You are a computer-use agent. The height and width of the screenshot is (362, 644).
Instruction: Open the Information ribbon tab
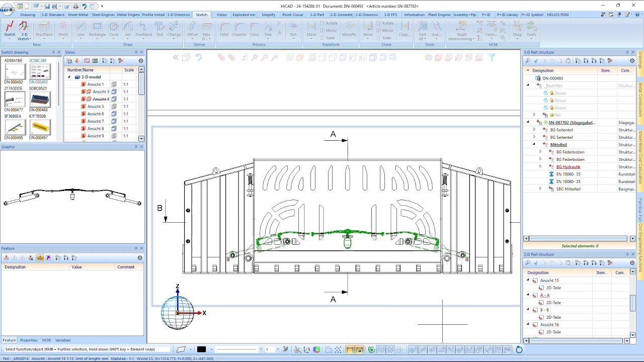[x=414, y=15]
